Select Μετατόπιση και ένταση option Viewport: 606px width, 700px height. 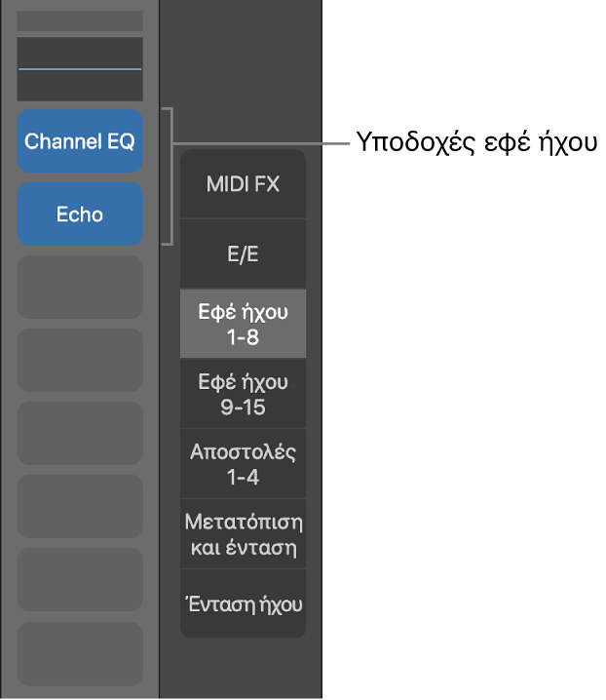click(x=243, y=534)
